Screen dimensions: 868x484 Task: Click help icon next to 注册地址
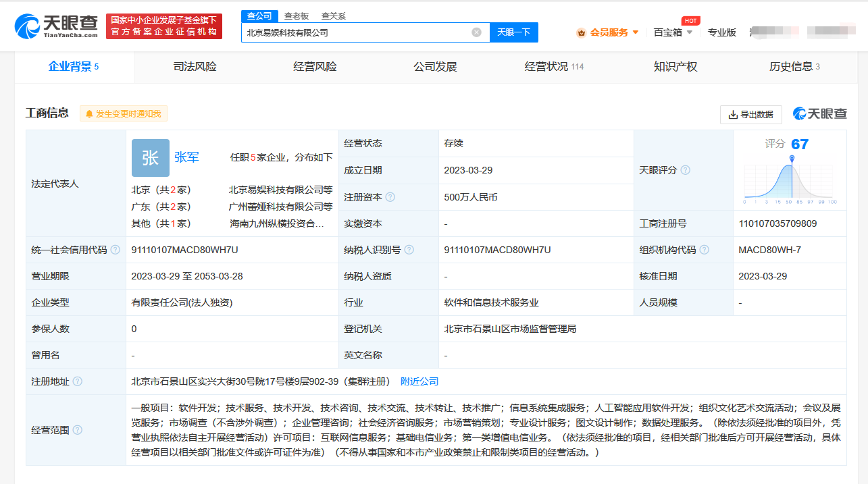(77, 381)
